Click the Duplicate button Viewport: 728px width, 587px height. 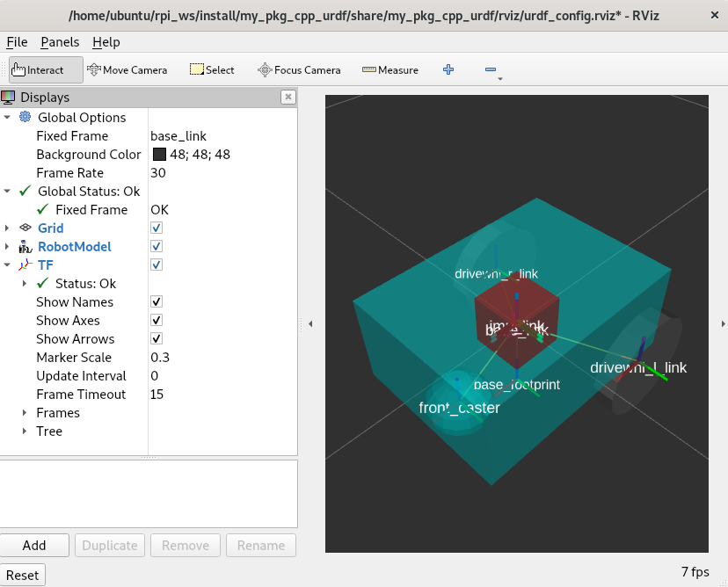[110, 545]
